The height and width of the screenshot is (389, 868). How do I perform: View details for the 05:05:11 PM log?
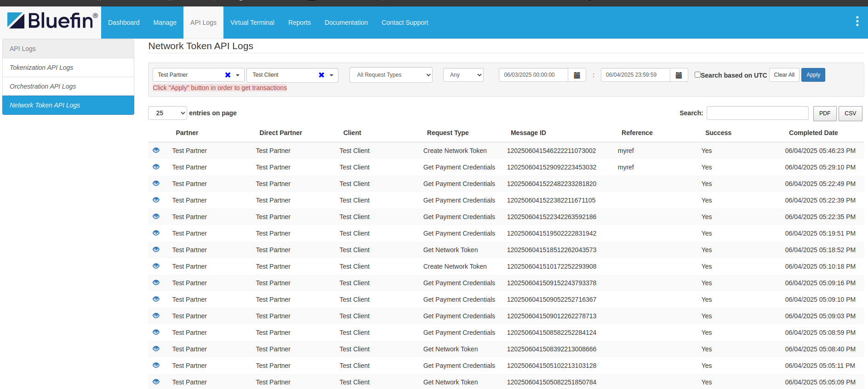(156, 365)
